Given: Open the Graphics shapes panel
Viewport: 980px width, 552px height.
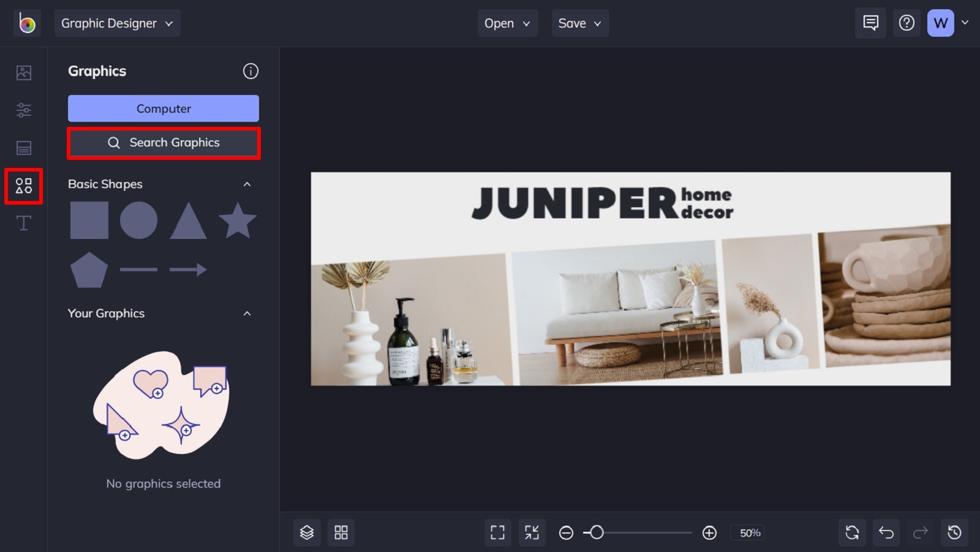Looking at the screenshot, I should pos(23,186).
